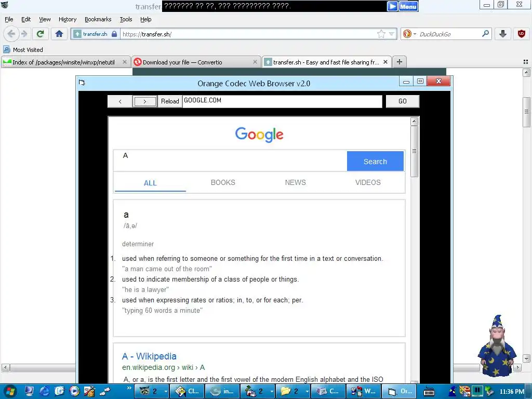Click the magnifier search icon in search box
Image resolution: width=532 pixels, height=399 pixels.
coord(485,34)
